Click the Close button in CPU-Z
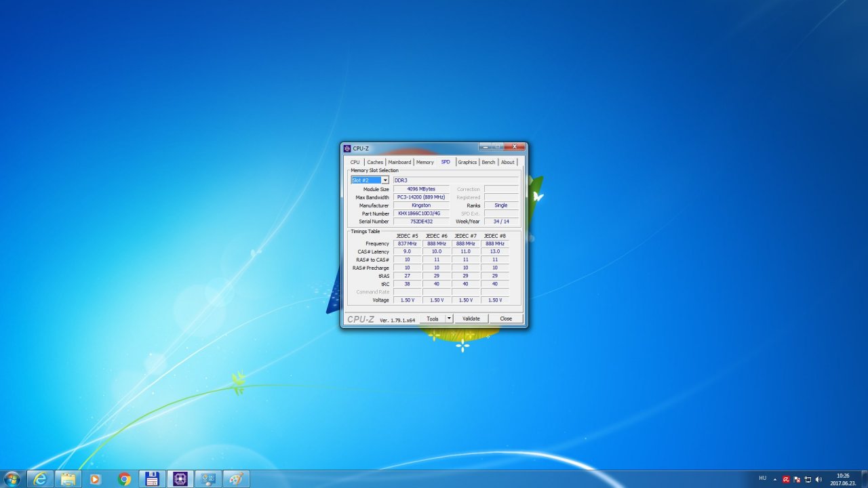The width and height of the screenshot is (868, 488). coord(506,319)
